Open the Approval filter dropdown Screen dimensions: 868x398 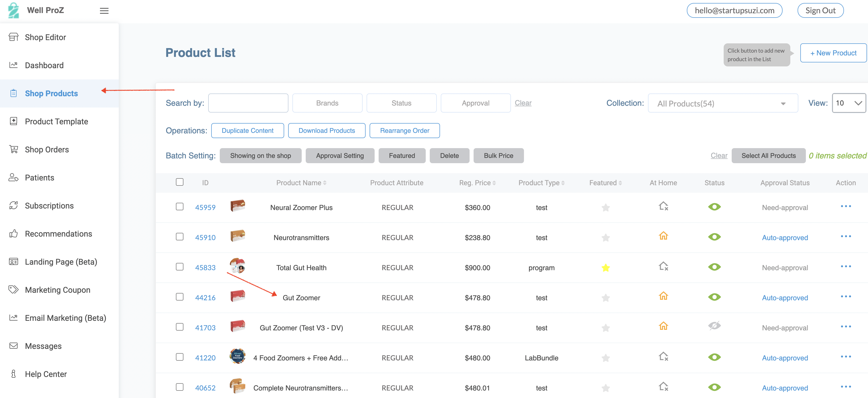475,103
